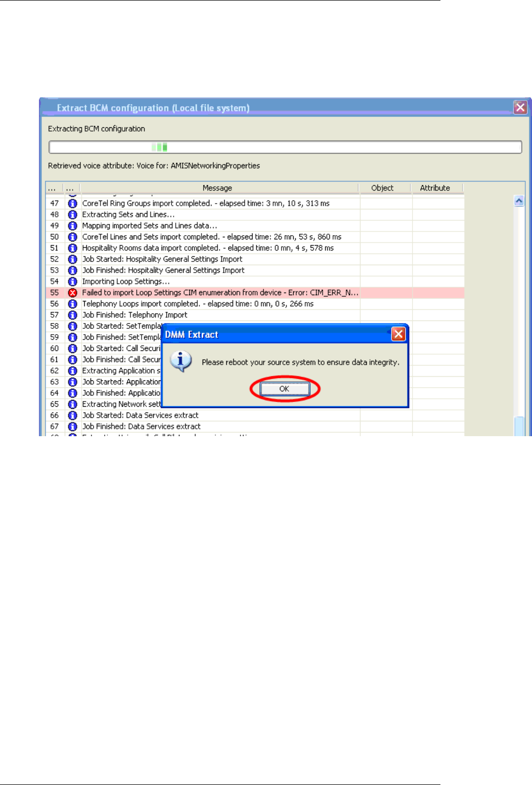Click the scrollbar up arrow in message list
The width and height of the screenshot is (532, 785).
pos(519,201)
